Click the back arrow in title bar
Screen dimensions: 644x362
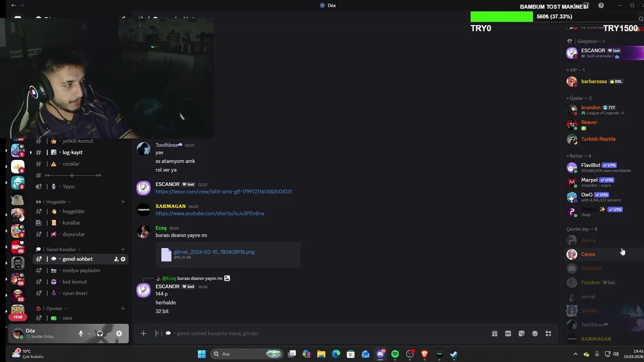13,6
